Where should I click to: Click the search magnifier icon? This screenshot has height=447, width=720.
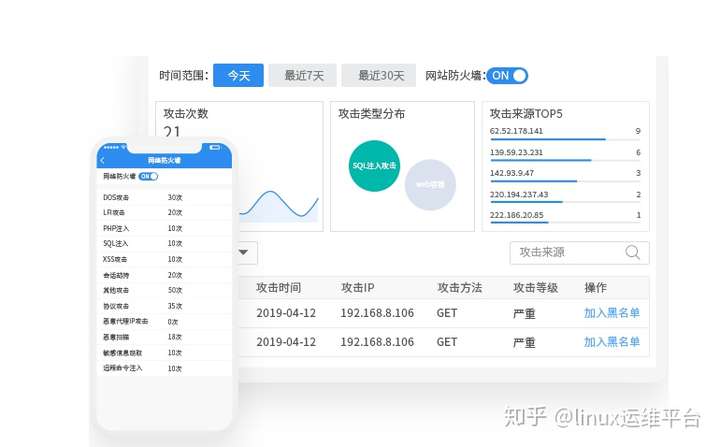pyautogui.click(x=633, y=252)
